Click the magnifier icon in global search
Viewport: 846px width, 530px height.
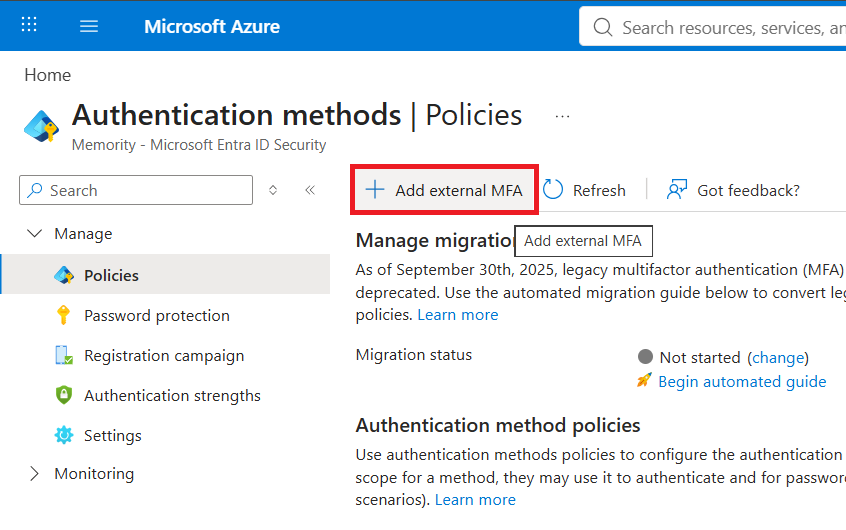603,27
